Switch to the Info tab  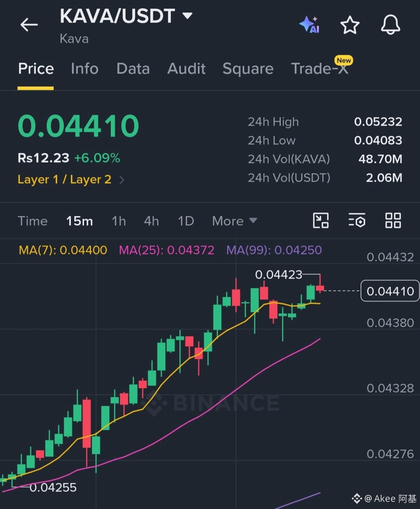click(x=84, y=68)
